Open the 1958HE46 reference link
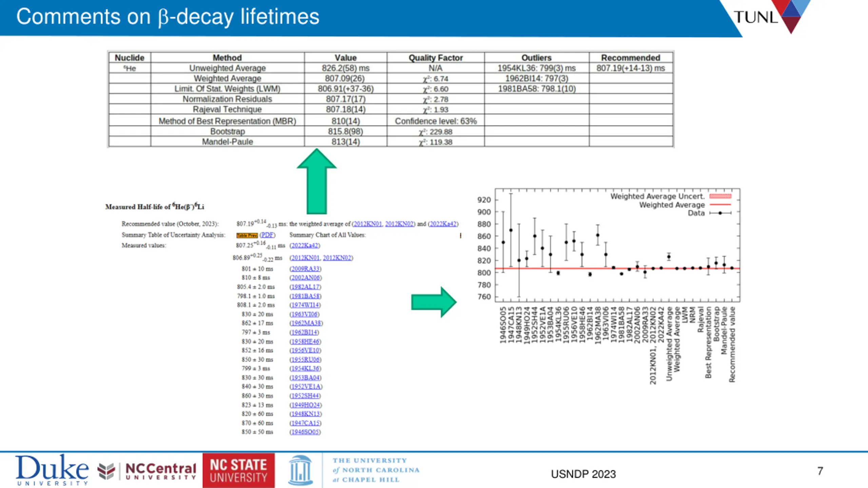 coord(305,341)
